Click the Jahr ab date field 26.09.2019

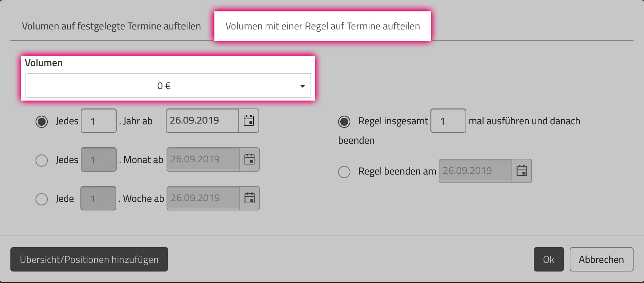point(202,121)
